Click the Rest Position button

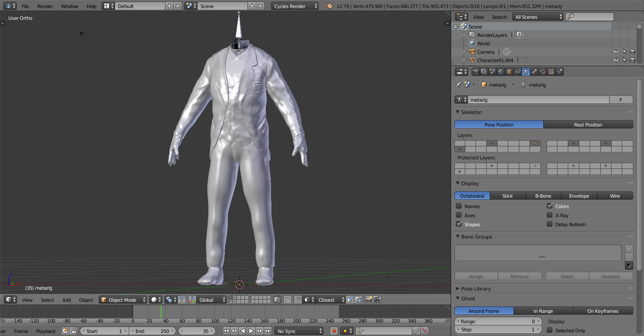[x=588, y=125]
